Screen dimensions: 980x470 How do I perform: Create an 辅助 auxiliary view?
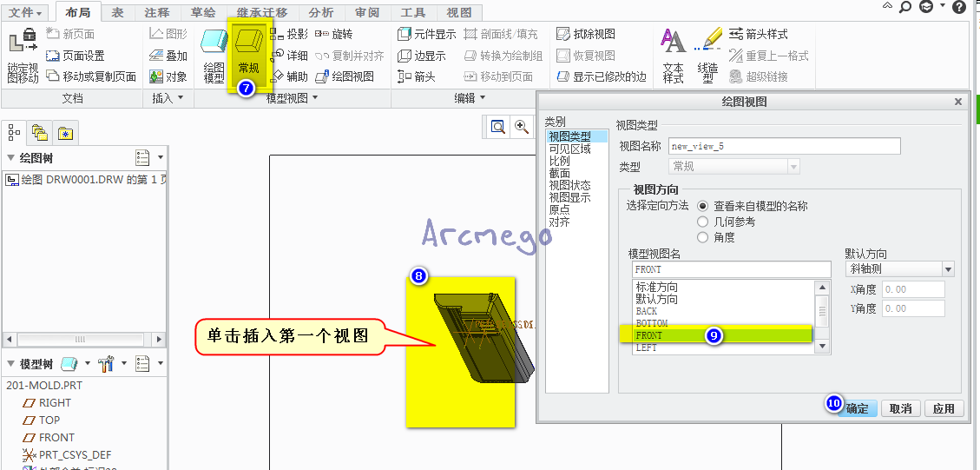(x=289, y=77)
